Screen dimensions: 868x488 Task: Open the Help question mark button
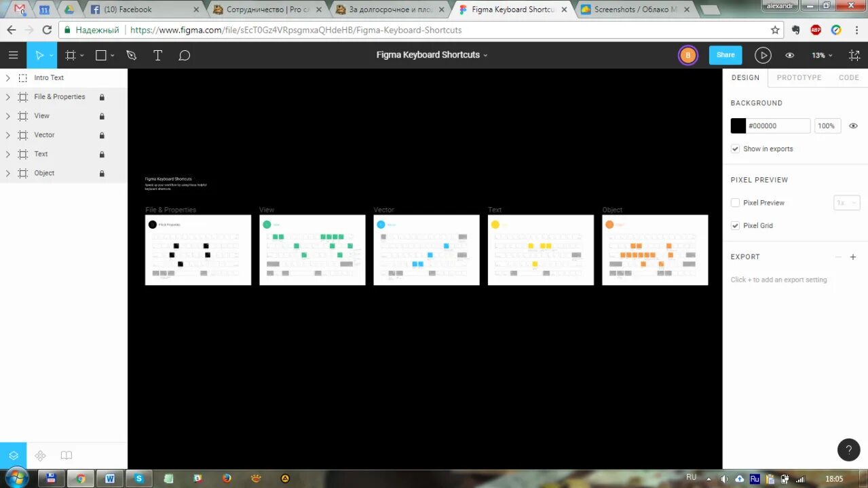click(849, 449)
